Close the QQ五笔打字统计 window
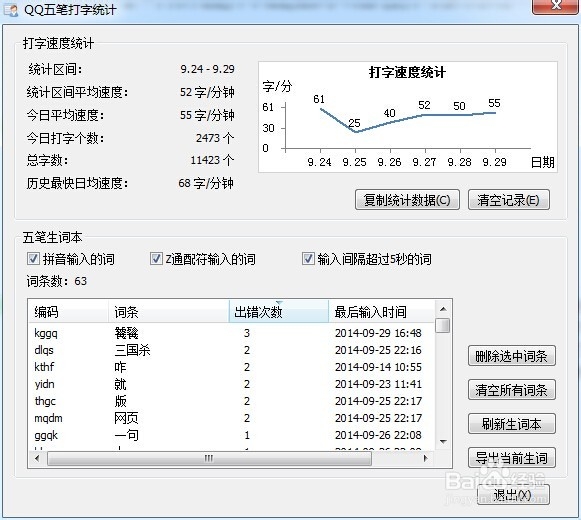Image resolution: width=581 pixels, height=520 pixels. coord(555,6)
